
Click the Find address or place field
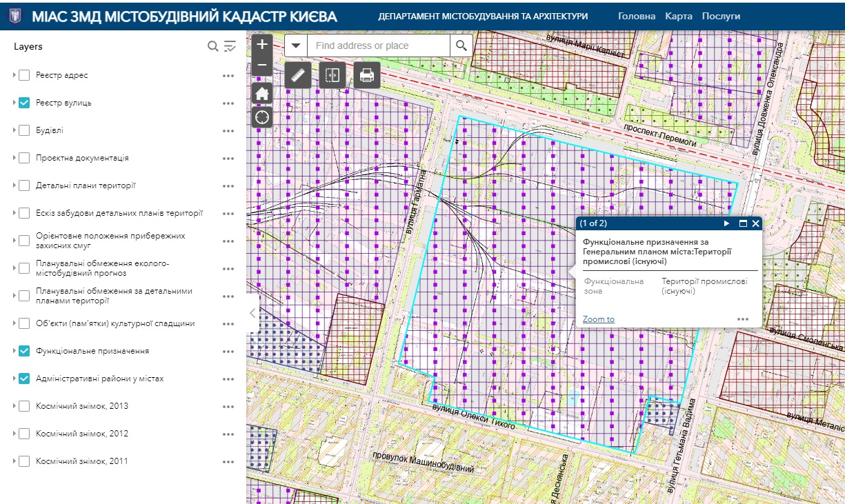(x=378, y=46)
